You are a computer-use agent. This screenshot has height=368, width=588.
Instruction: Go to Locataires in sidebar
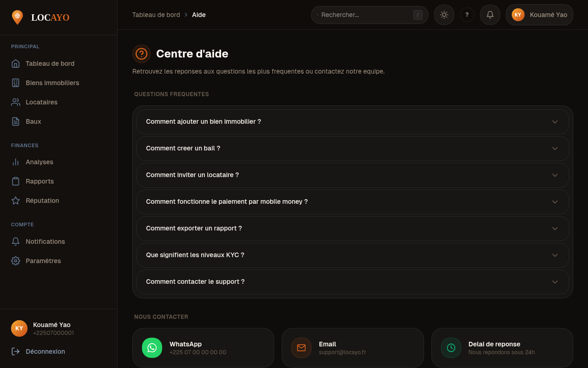[41, 102]
